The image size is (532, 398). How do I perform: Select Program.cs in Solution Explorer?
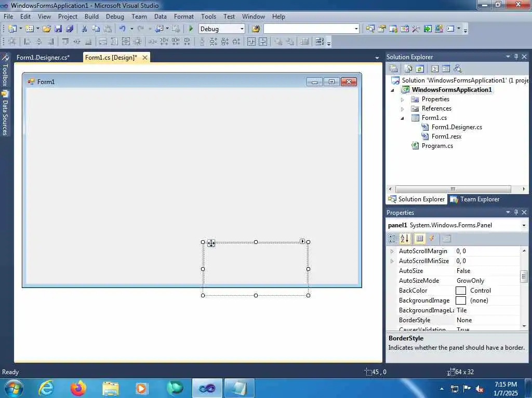(x=437, y=146)
